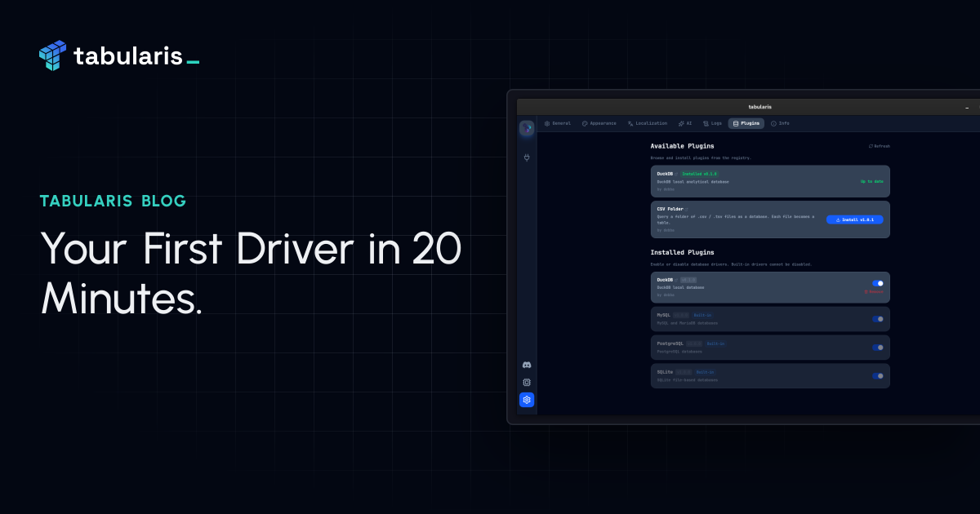Select the AI settings tab
Image resolution: width=980 pixels, height=514 pixels.
[685, 123]
